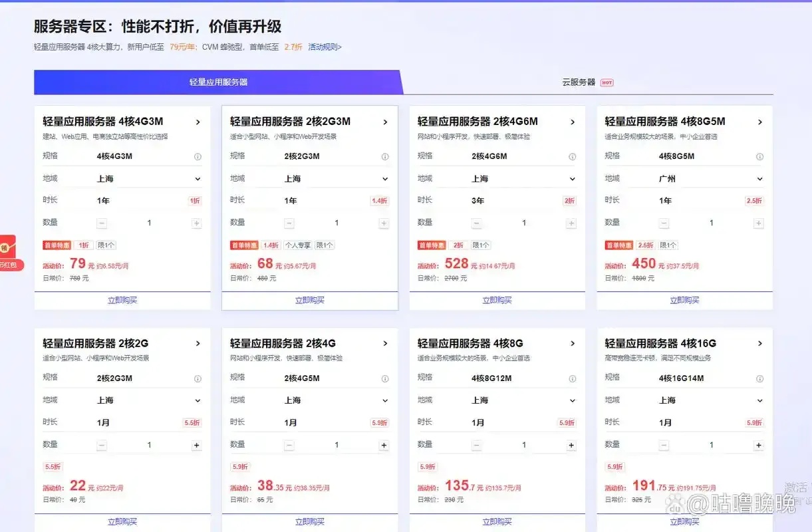812x532 pixels.
Task: Click 立即购买 for the 528元 2核4G6M server
Action: (497, 301)
